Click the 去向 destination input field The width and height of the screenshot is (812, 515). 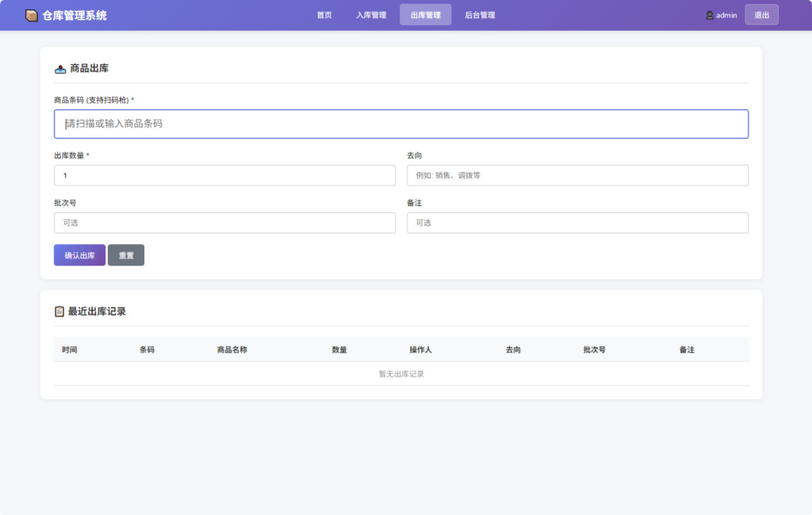[577, 175]
